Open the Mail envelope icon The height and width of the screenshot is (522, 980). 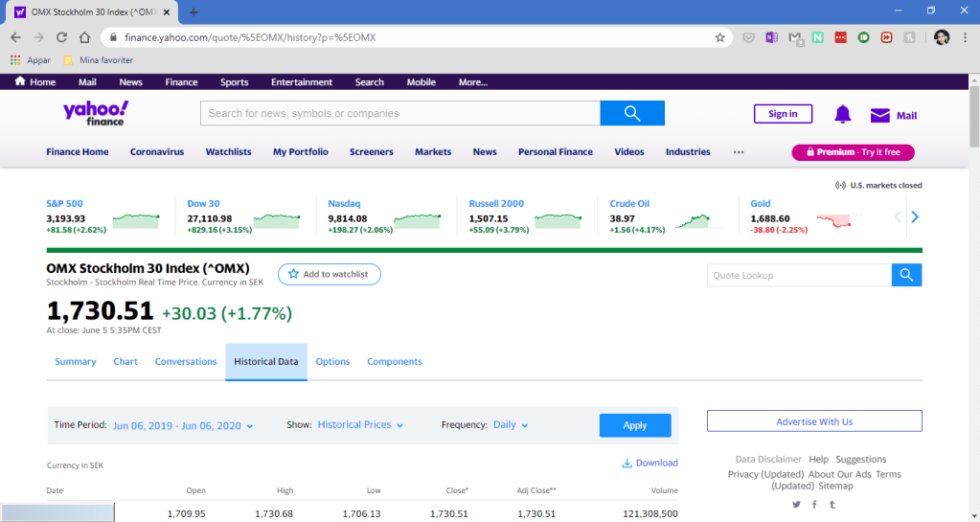(x=879, y=116)
